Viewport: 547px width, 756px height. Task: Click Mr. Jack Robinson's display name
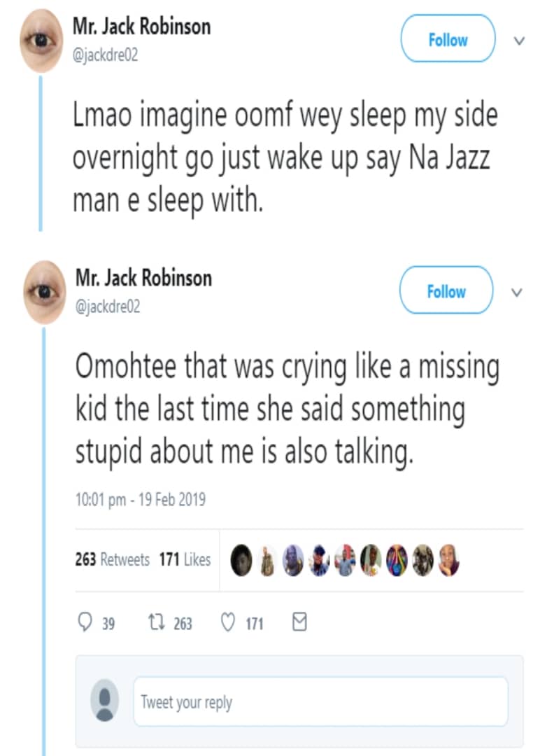(x=143, y=27)
